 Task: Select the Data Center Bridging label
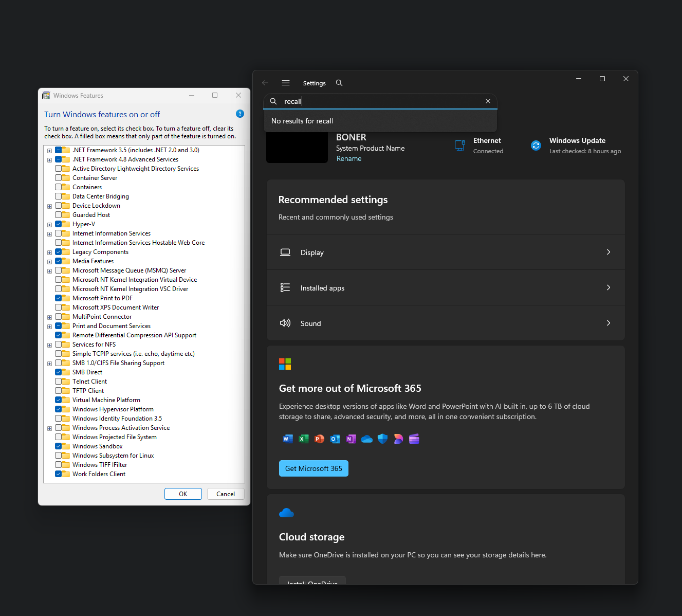point(101,196)
